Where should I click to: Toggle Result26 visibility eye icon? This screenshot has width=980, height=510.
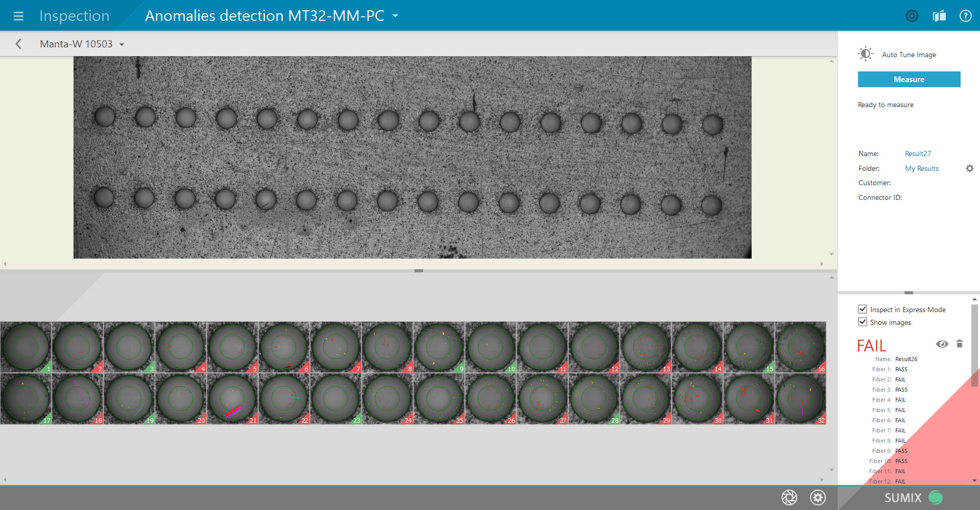pos(942,344)
